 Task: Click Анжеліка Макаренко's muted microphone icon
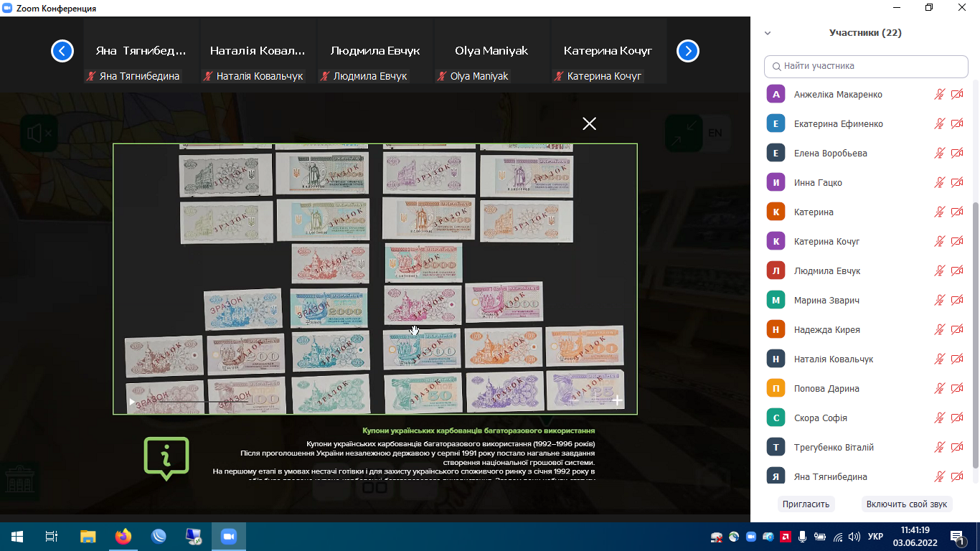click(x=940, y=95)
